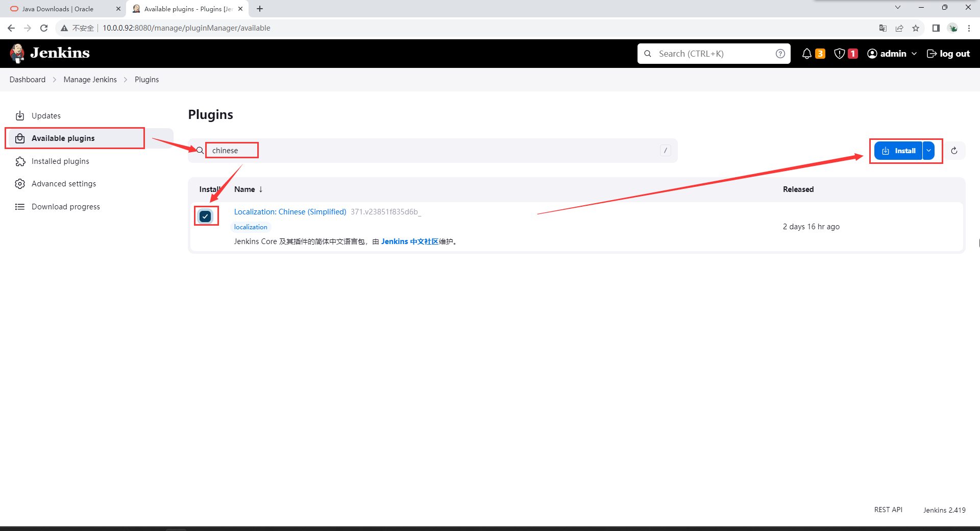Toggle the browser side panel icon
The height and width of the screenshot is (531, 980).
(936, 28)
